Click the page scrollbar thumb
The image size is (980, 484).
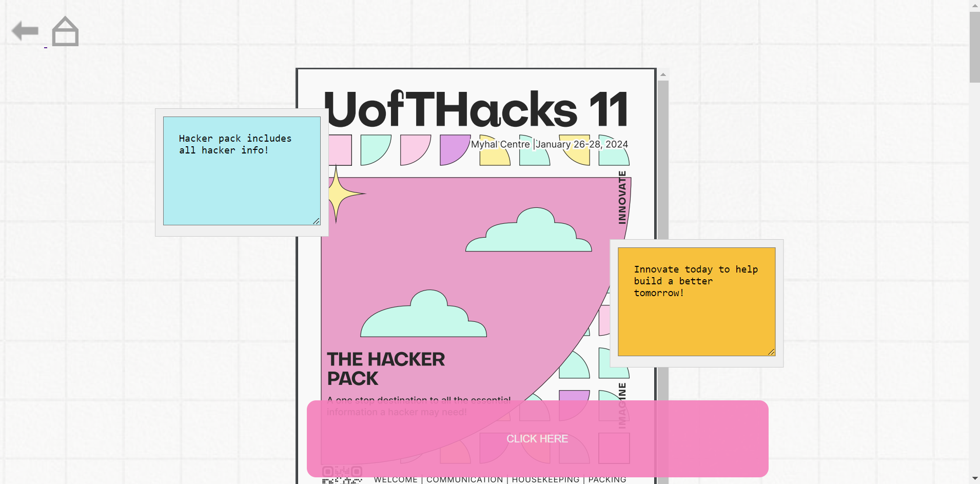click(x=975, y=47)
